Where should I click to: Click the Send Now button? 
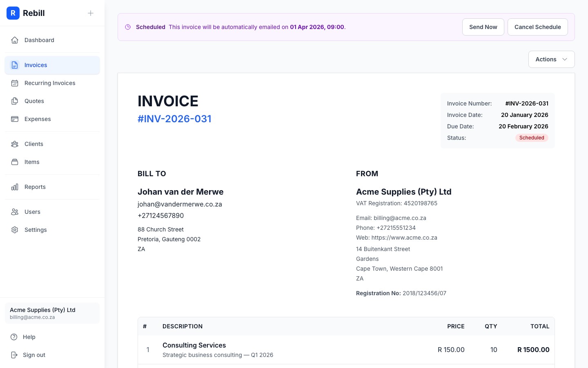tap(483, 27)
